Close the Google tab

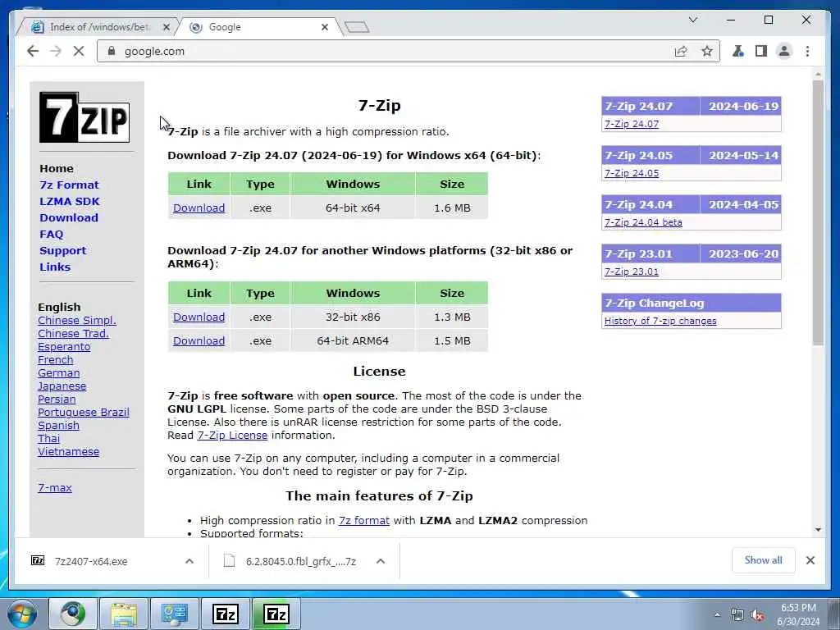click(325, 27)
